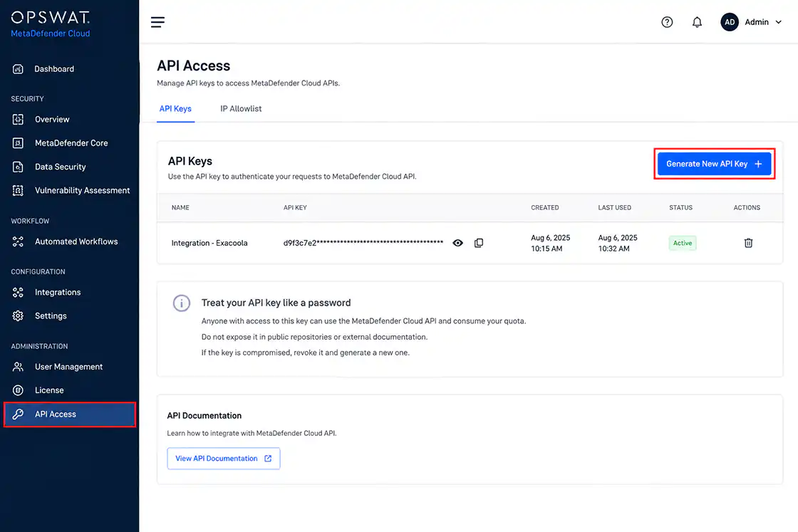This screenshot has width=798, height=532.
Task: Click the info circle icon
Action: 182,303
